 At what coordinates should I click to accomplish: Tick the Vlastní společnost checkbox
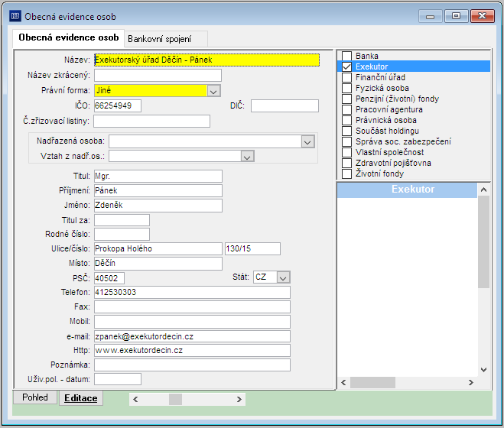(x=346, y=152)
